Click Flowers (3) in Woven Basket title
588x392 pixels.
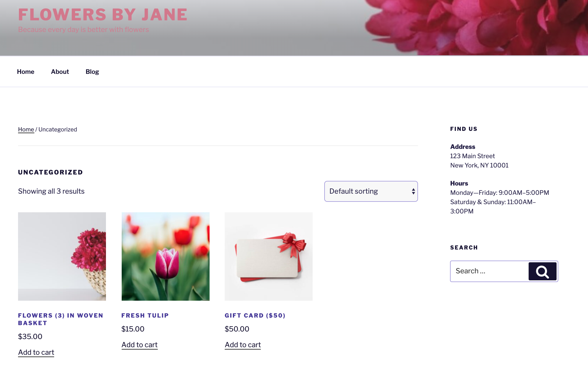pos(61,319)
